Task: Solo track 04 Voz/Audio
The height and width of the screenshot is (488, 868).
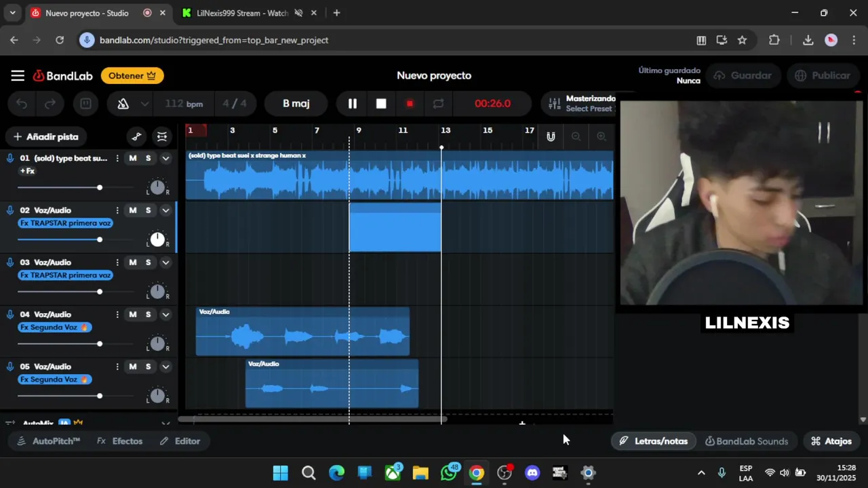Action: [x=148, y=315]
